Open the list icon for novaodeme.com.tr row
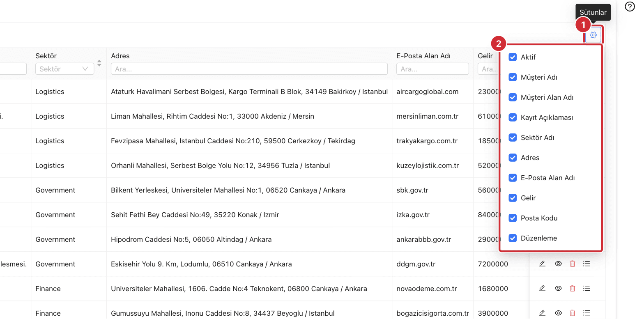Image resolution: width=644 pixels, height=319 pixels. coord(586,288)
